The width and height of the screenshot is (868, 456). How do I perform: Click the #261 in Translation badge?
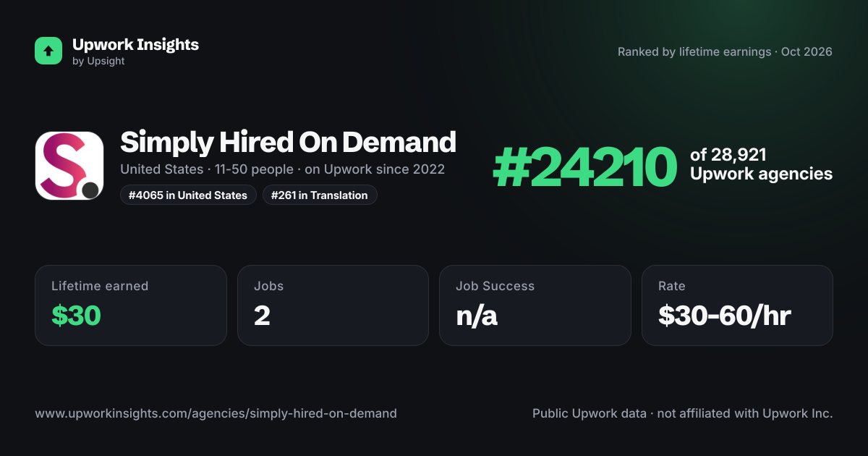coord(320,195)
